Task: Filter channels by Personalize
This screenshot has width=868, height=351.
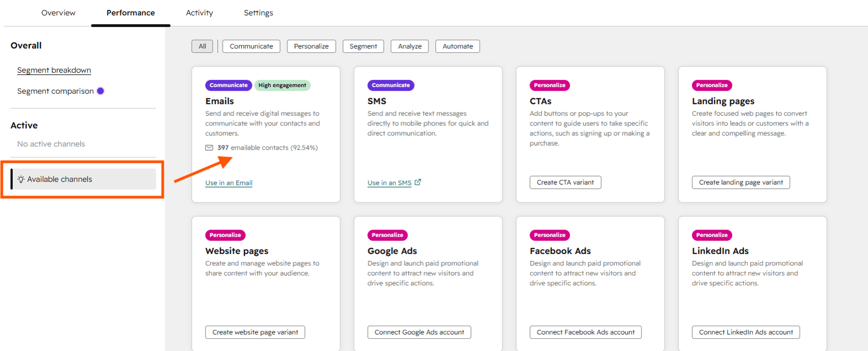Action: click(x=311, y=46)
